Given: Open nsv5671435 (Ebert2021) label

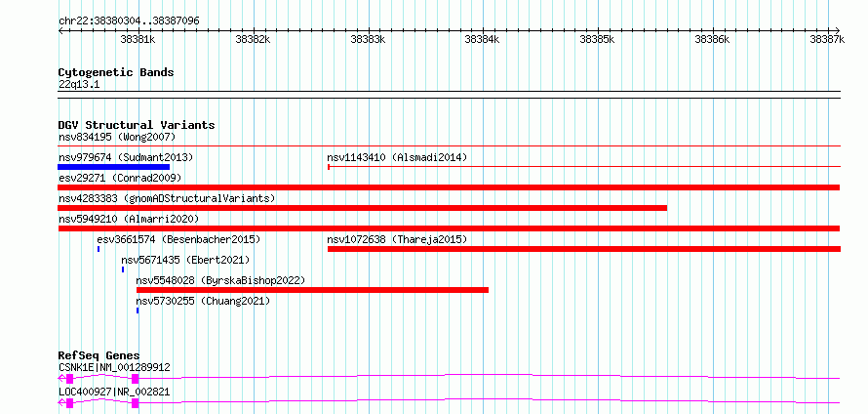Looking at the screenshot, I should (x=185, y=260).
